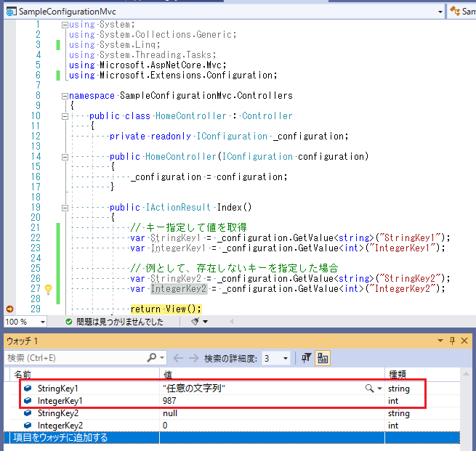Collapse the using directives block at line 1
The image size is (476, 451).
point(65,25)
